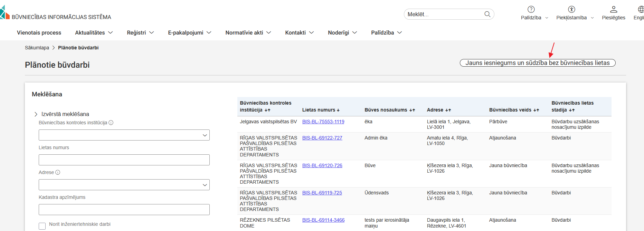Go to Sākumlapa breadcrumb link
The height and width of the screenshot is (231, 644).
(x=37, y=48)
